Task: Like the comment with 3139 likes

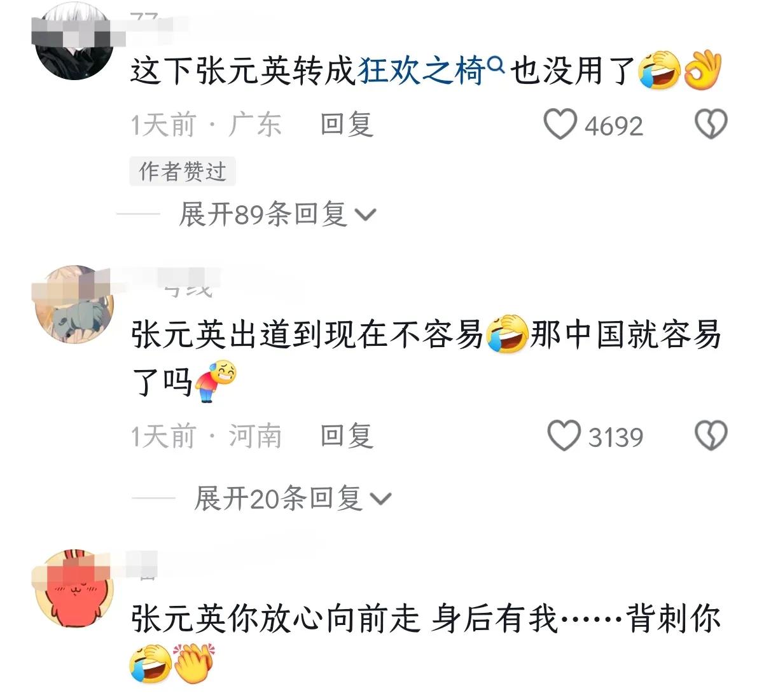Action: coord(564,436)
